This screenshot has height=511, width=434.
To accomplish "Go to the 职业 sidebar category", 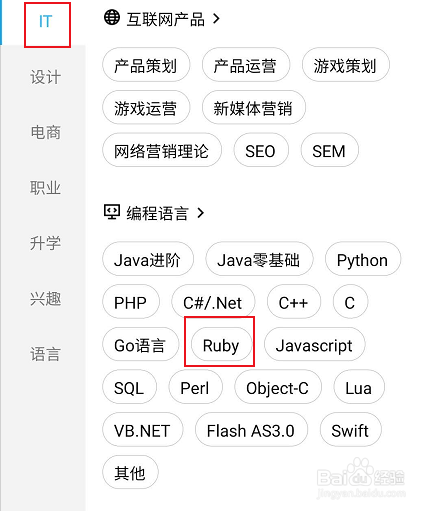I will click(45, 188).
